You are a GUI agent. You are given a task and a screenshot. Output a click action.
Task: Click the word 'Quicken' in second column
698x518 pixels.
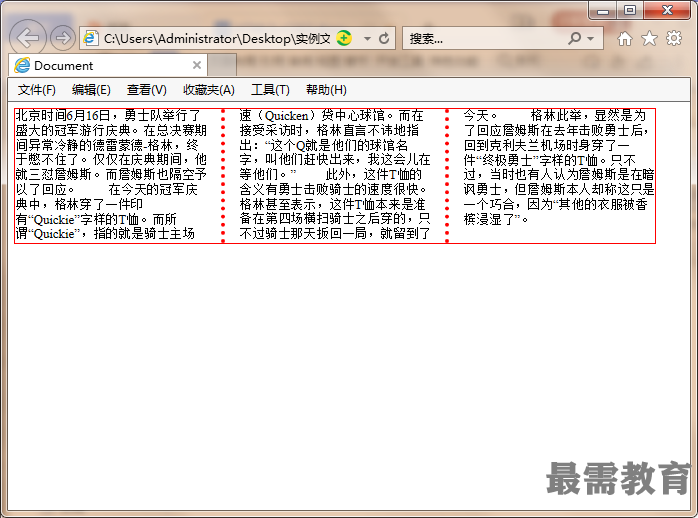coord(286,116)
